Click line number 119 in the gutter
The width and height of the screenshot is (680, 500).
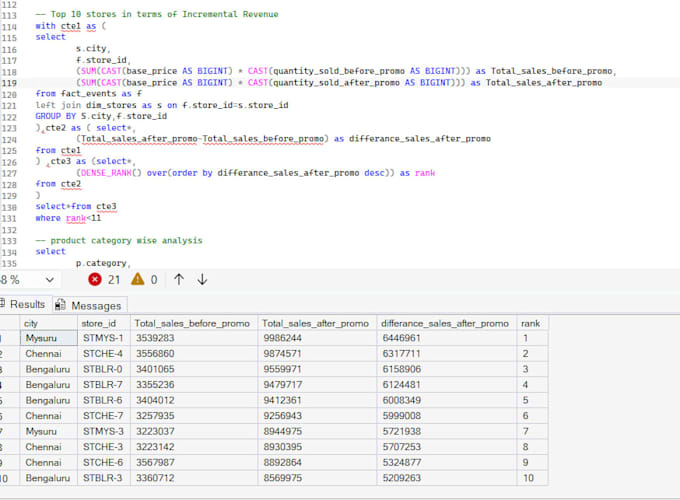(9, 83)
